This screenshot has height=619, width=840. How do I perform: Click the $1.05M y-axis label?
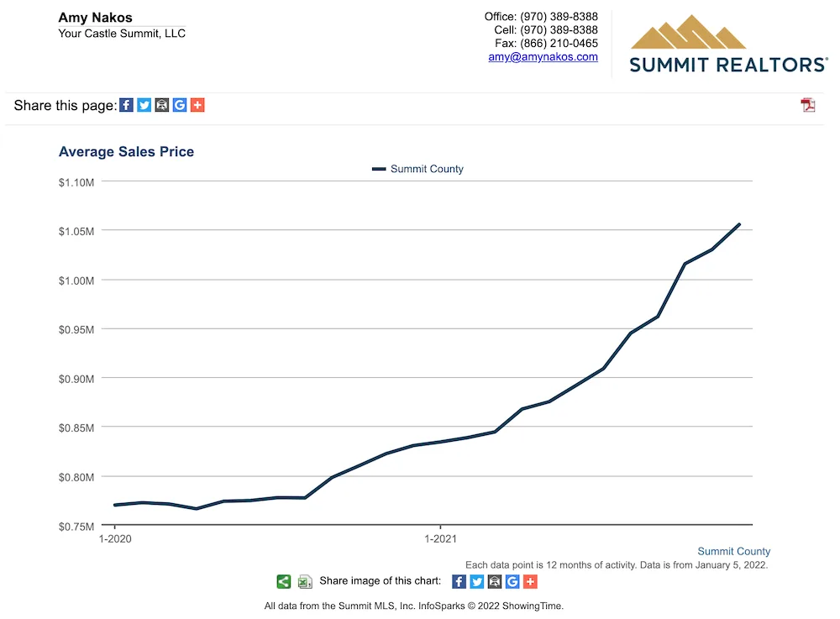tap(76, 231)
